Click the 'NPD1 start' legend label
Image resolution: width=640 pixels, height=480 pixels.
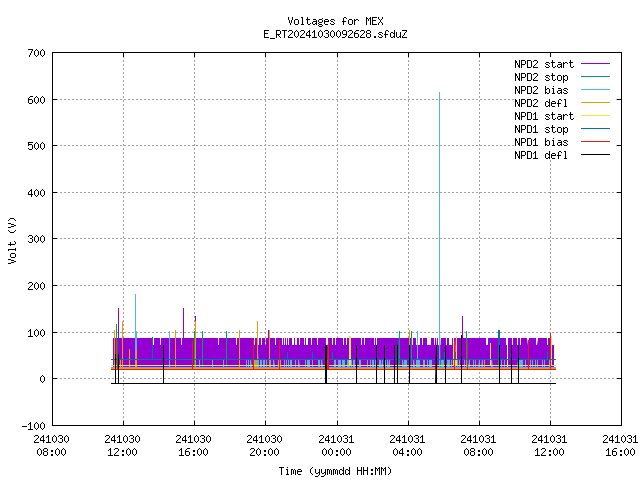point(544,116)
